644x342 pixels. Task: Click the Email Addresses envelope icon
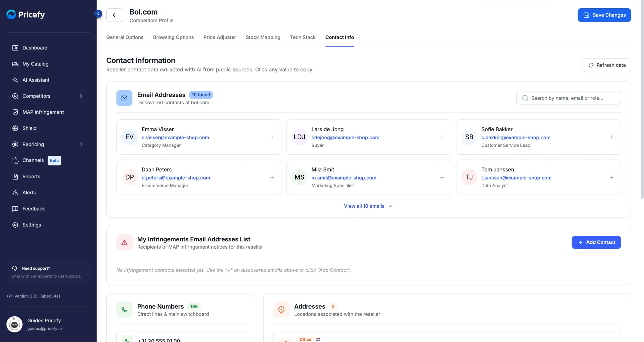(124, 98)
